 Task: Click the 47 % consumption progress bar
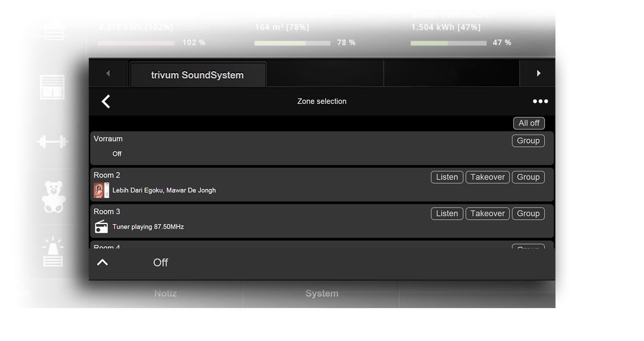click(x=449, y=43)
